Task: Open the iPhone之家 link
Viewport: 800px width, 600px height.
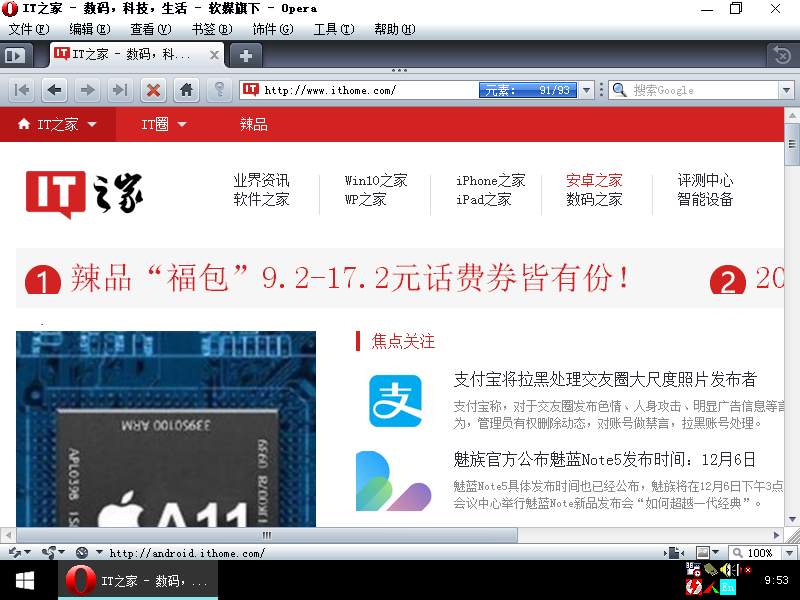Action: click(491, 181)
